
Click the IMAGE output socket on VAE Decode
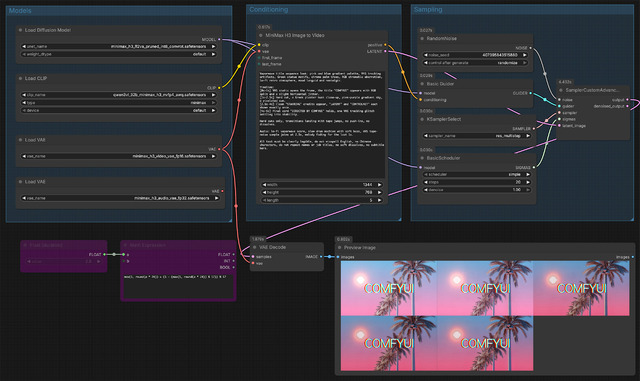tap(321, 257)
